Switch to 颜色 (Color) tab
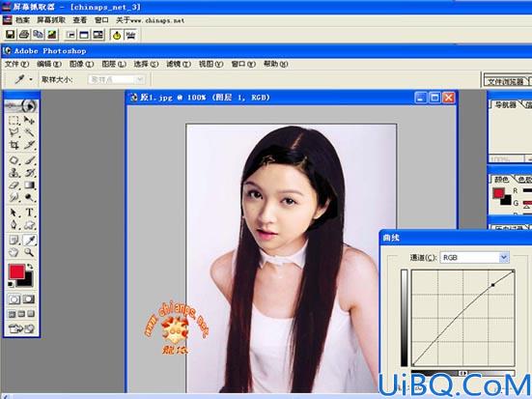 (x=501, y=180)
